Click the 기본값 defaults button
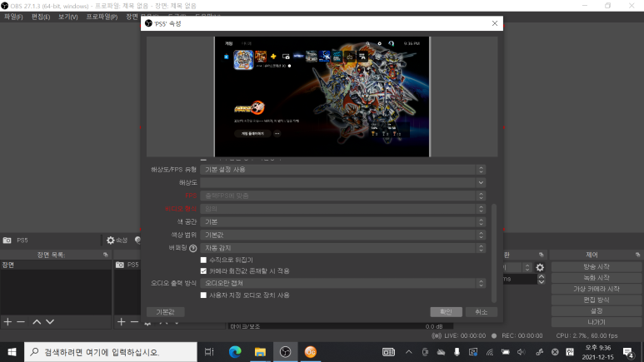This screenshot has width=644, height=362. (165, 312)
